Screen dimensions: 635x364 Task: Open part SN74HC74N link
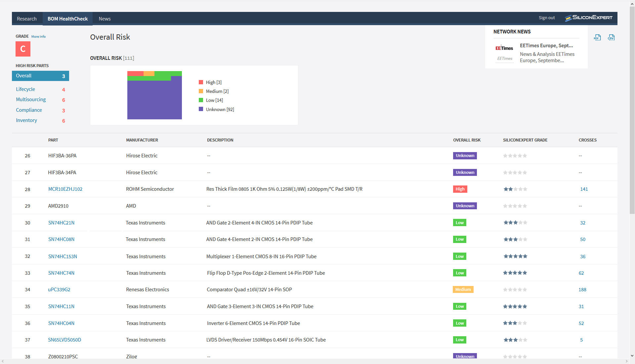61,273
